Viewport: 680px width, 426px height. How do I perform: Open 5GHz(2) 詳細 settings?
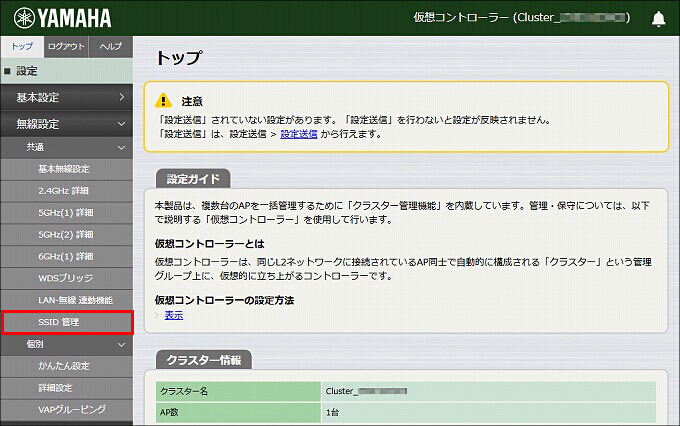pyautogui.click(x=67, y=235)
